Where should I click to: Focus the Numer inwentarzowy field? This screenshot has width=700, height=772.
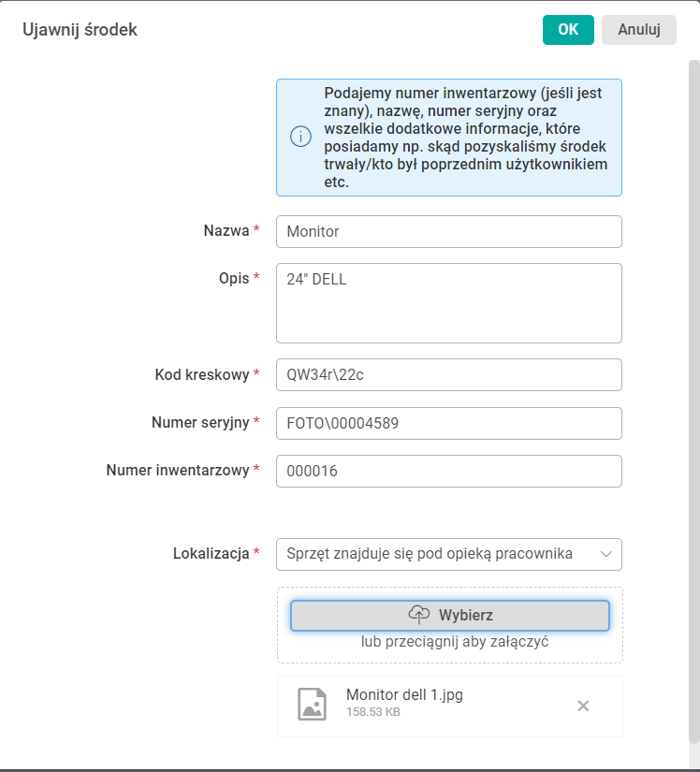(448, 472)
